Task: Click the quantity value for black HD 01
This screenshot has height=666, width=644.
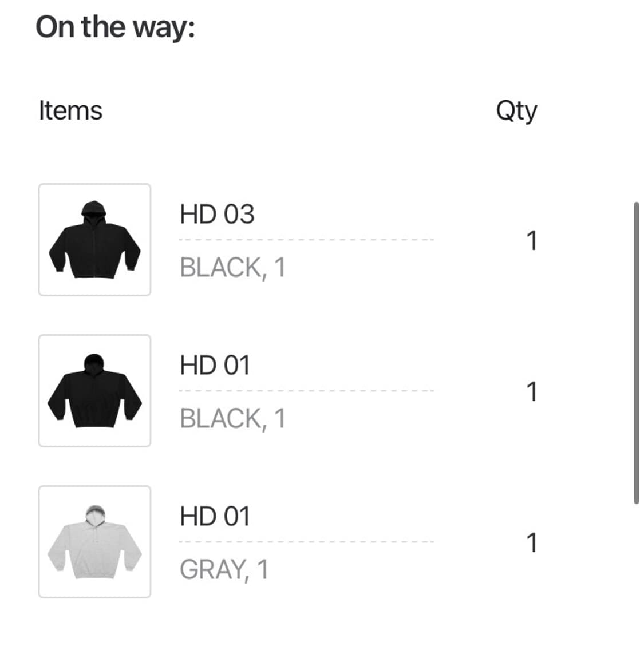Action: point(532,392)
